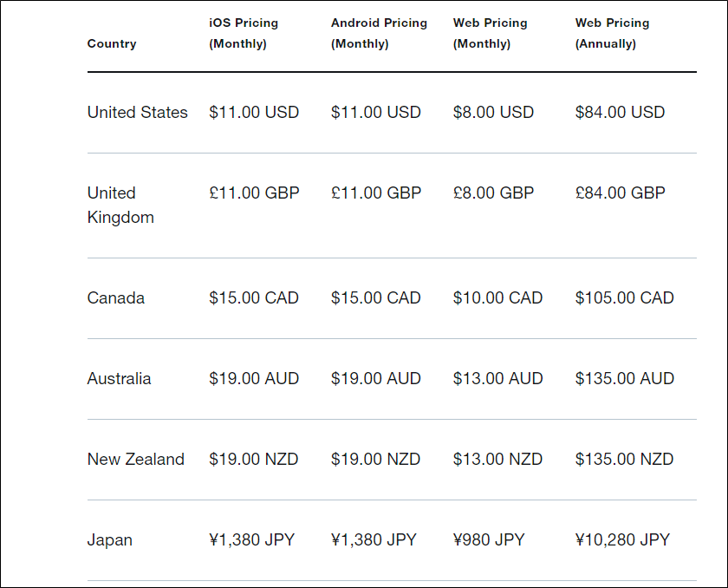This screenshot has height=588, width=728.
Task: Select the United States row label
Action: pos(138,113)
